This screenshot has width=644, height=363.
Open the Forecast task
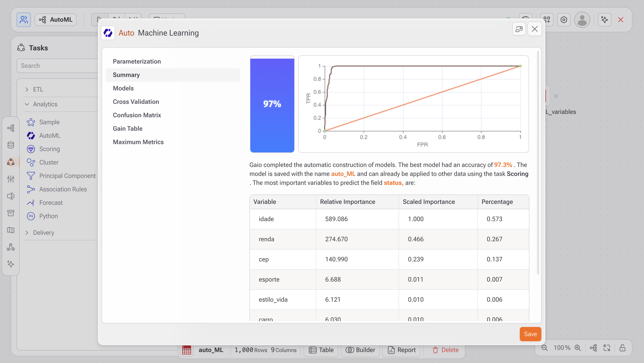coord(51,203)
